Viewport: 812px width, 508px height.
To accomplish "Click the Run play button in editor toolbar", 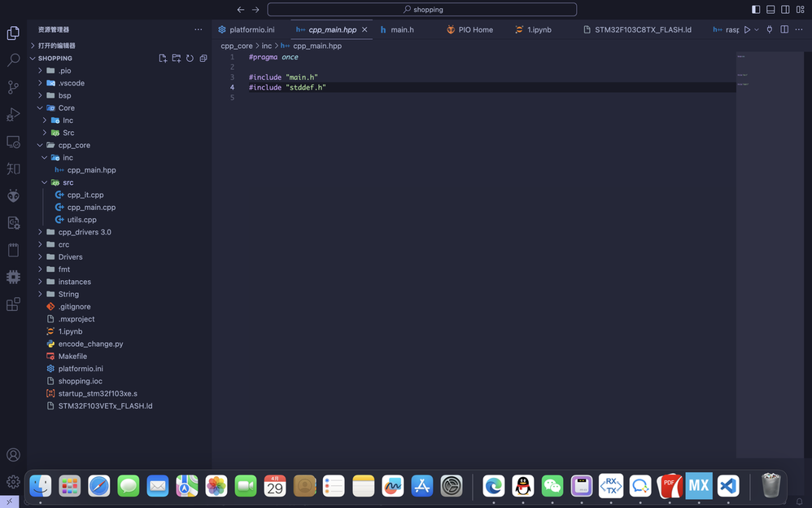I will click(x=747, y=30).
